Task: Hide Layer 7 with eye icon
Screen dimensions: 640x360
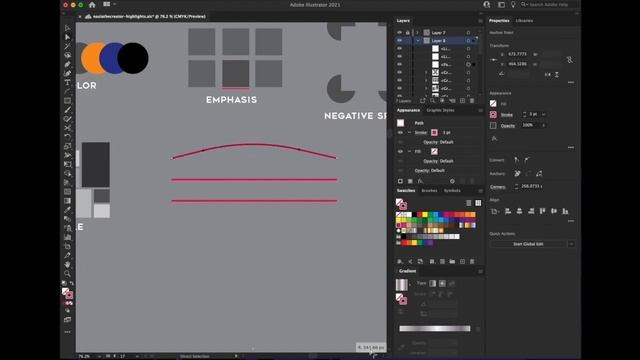Action: (x=400, y=32)
